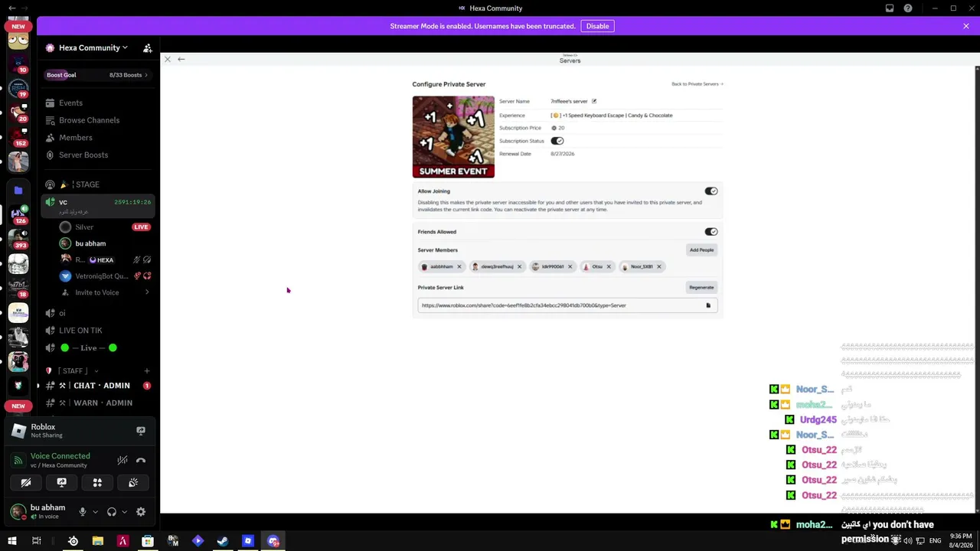Open the activities launcher button
Screen dimensions: 980x551
click(97, 483)
